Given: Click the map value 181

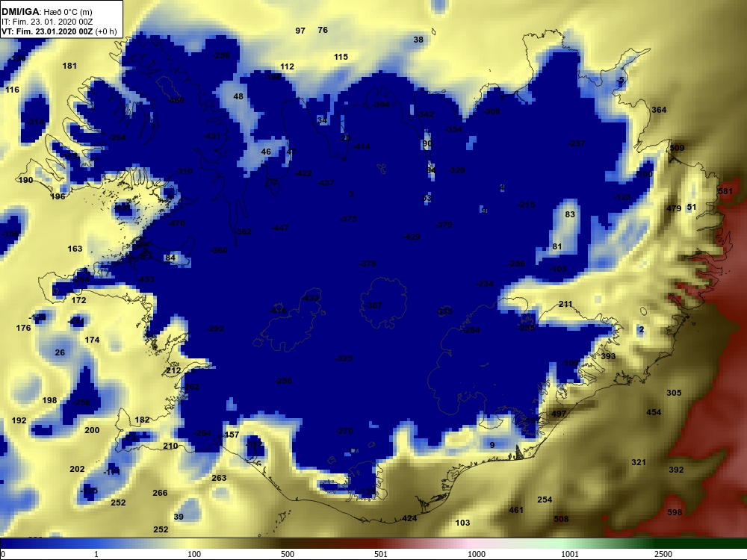Looking at the screenshot, I should (69, 66).
